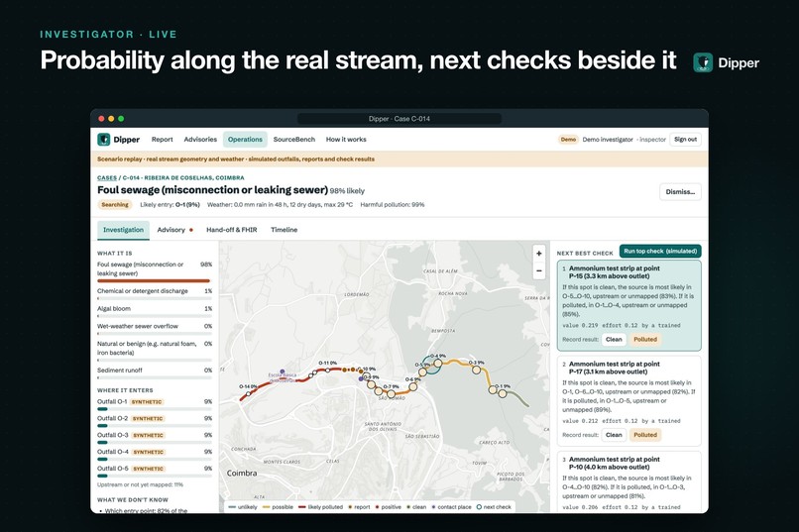
Task: Select the O-5 outfall marker on the map
Action: (x=422, y=372)
